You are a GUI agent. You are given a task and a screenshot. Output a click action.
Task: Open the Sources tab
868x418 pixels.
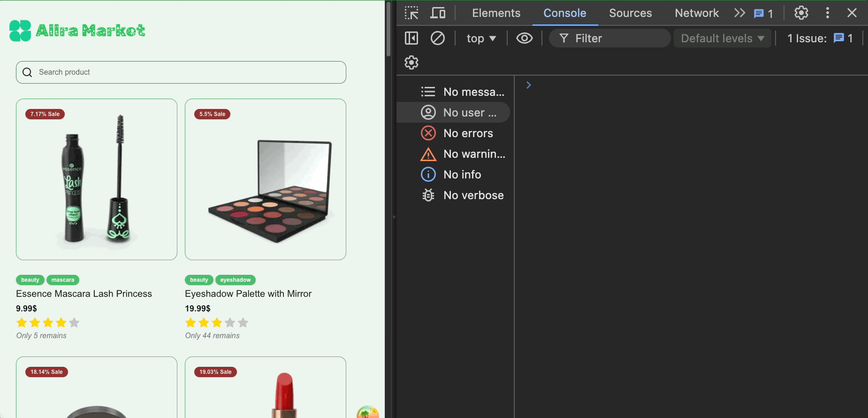click(630, 13)
